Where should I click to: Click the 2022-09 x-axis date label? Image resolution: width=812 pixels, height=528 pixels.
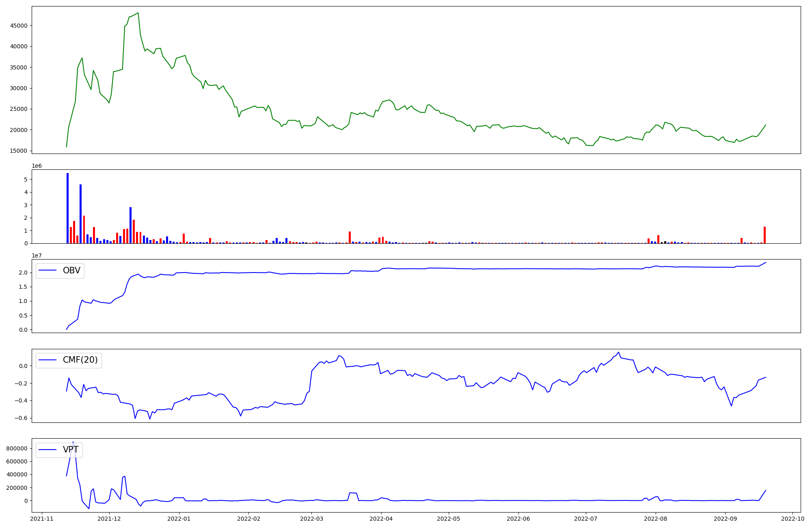[725, 519]
